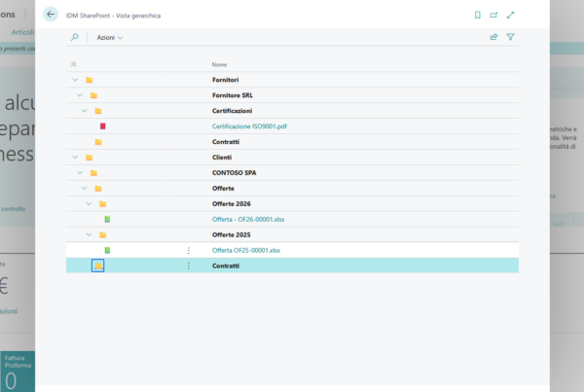The width and height of the screenshot is (584, 392).
Task: Click folder icon of Contratti under Fornitore SRL
Action: (98, 142)
